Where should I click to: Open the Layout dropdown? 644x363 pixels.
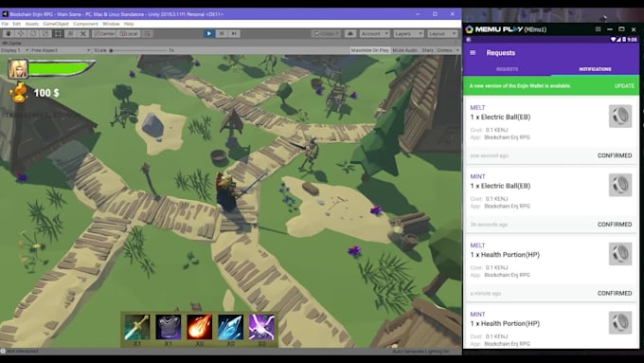442,34
